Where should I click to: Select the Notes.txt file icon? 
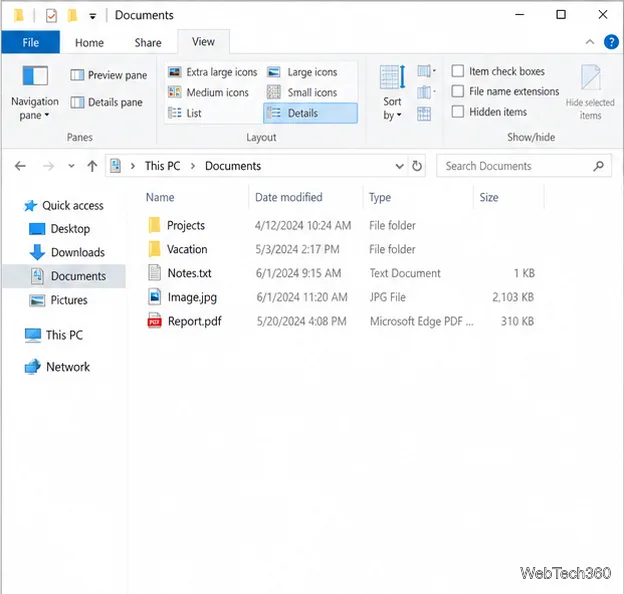tap(154, 273)
